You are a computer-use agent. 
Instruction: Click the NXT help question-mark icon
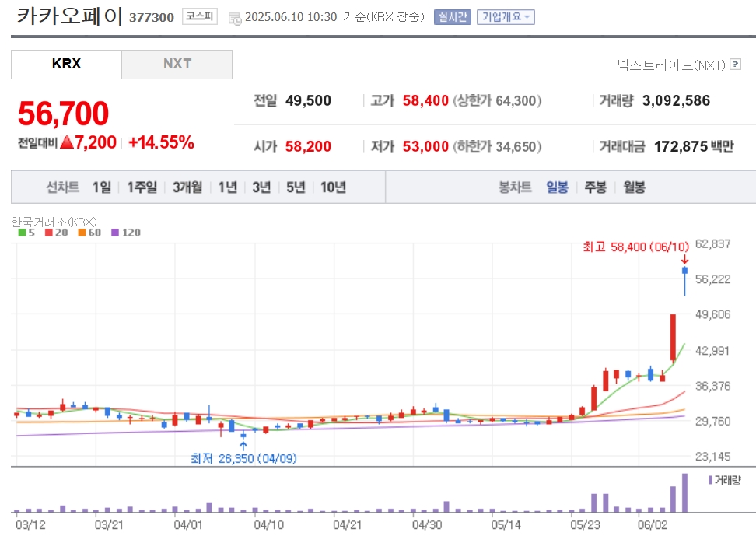(x=735, y=64)
